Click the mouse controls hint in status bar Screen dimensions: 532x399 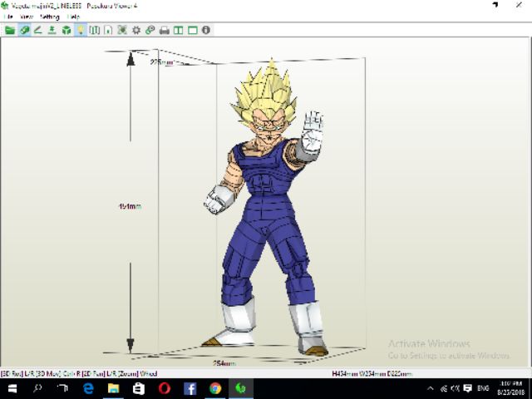[79, 374]
